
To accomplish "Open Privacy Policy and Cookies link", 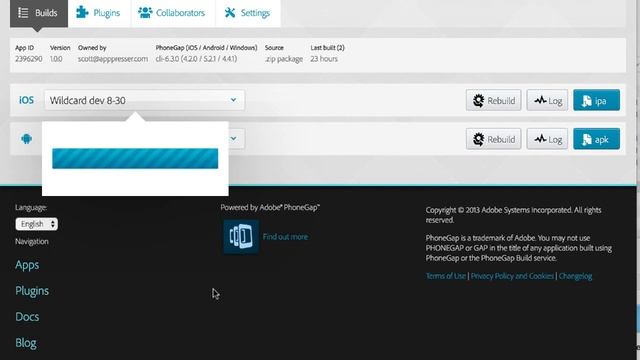I will click(x=512, y=276).
